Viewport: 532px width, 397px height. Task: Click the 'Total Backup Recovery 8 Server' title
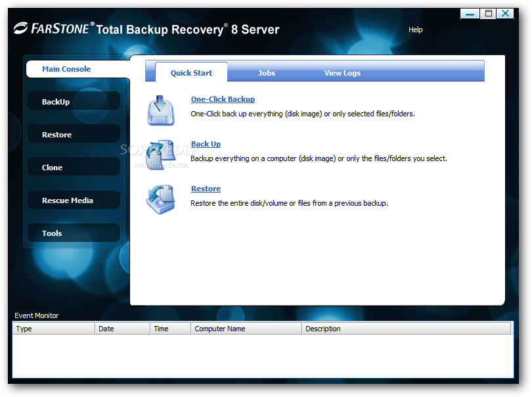point(188,29)
